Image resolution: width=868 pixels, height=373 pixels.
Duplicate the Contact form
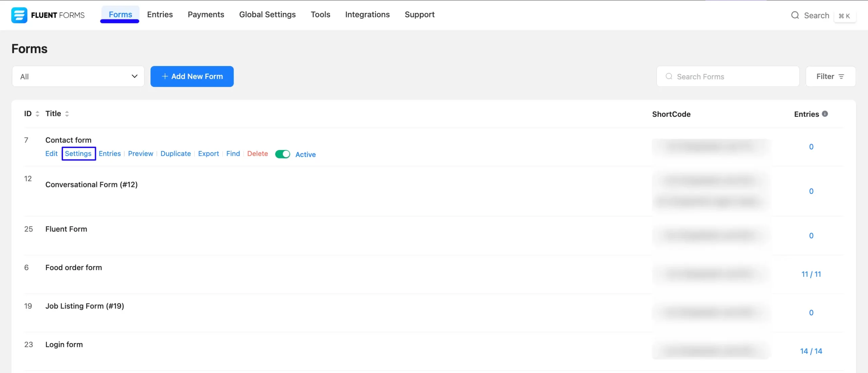[x=176, y=153]
